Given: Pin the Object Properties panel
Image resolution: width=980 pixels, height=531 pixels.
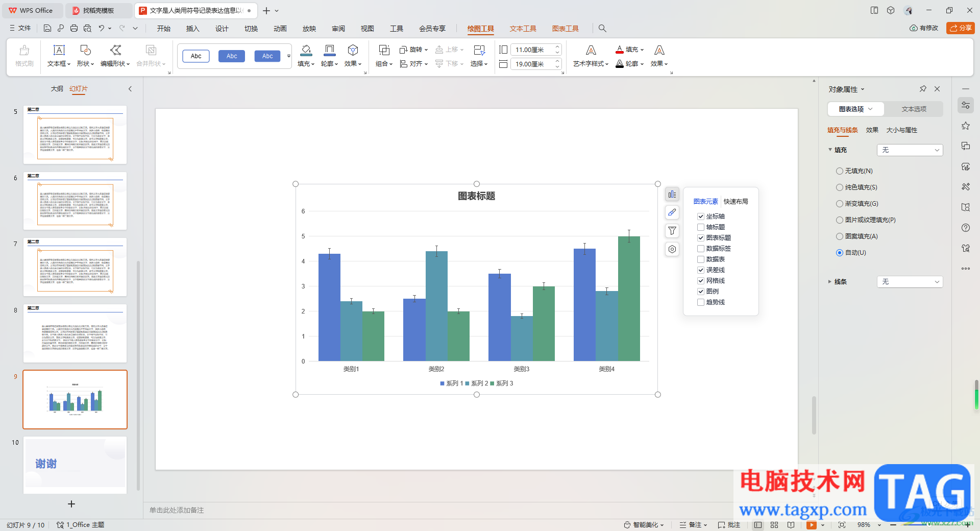Looking at the screenshot, I should (923, 89).
